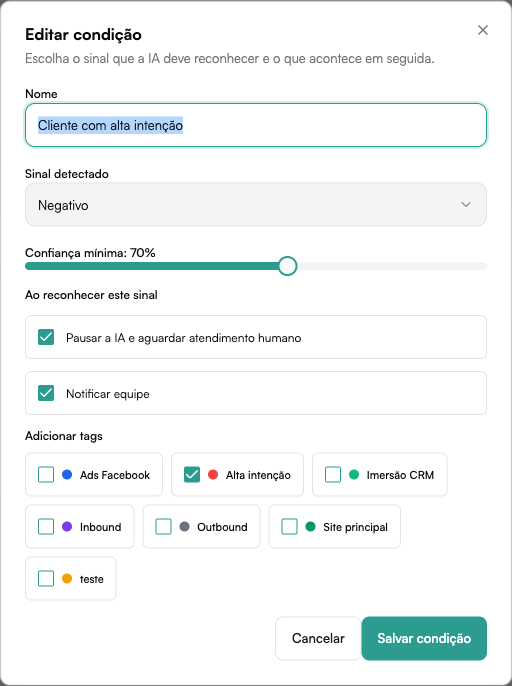Screen dimensions: 512x686
Task: Click the green dot of Imersão CRM tag
Action: (354, 475)
